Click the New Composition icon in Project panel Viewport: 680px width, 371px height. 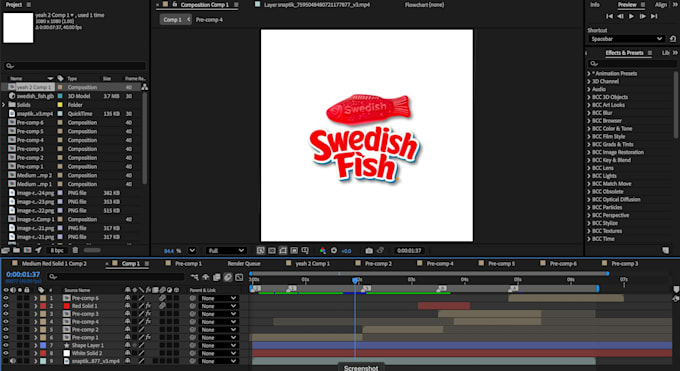tap(27, 250)
